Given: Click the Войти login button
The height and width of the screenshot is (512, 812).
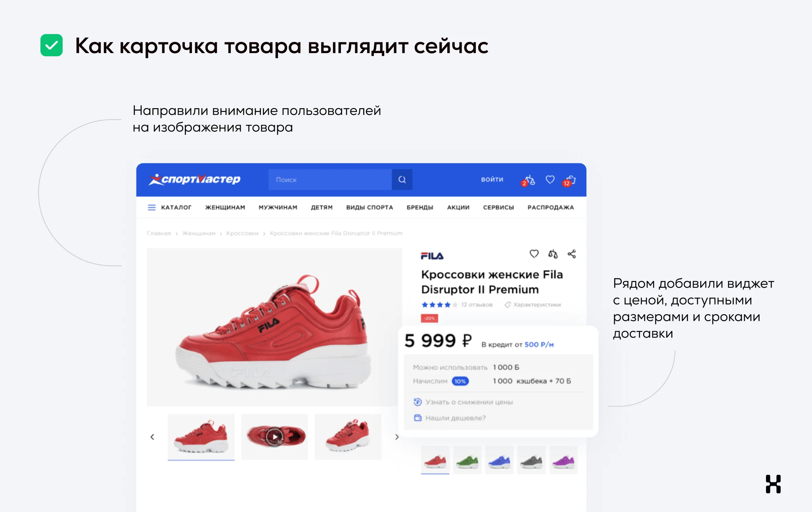Looking at the screenshot, I should coord(492,180).
